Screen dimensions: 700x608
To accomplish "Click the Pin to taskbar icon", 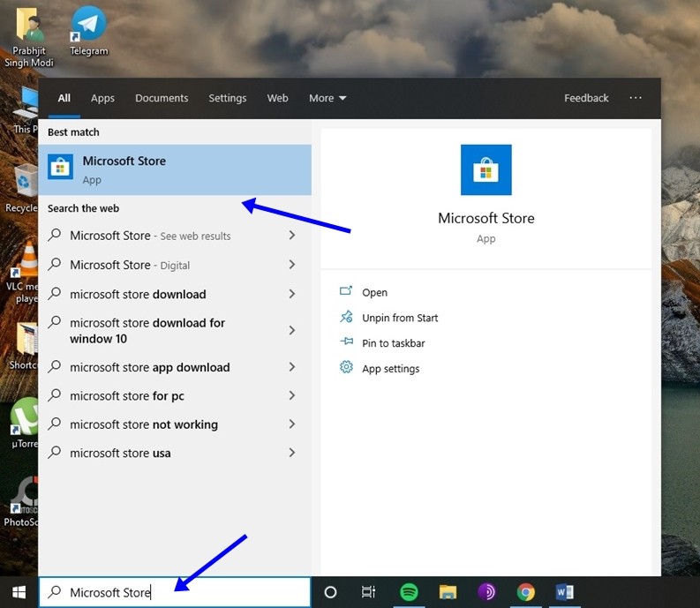I will (x=346, y=342).
